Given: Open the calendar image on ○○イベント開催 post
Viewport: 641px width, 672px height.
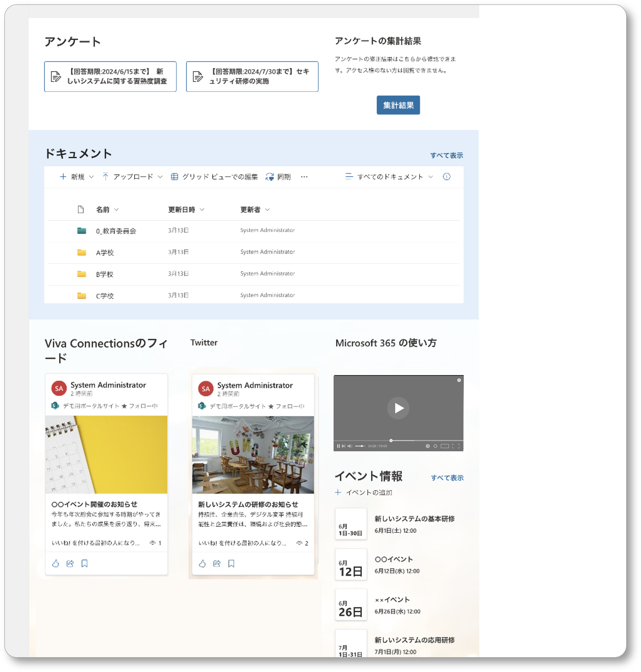Looking at the screenshot, I should point(106,455).
